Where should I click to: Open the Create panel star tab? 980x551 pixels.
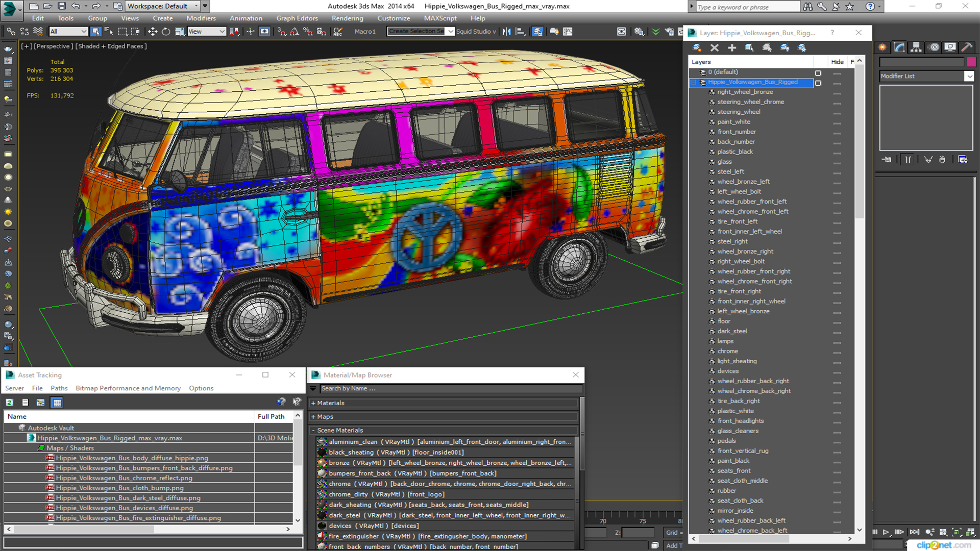[883, 47]
